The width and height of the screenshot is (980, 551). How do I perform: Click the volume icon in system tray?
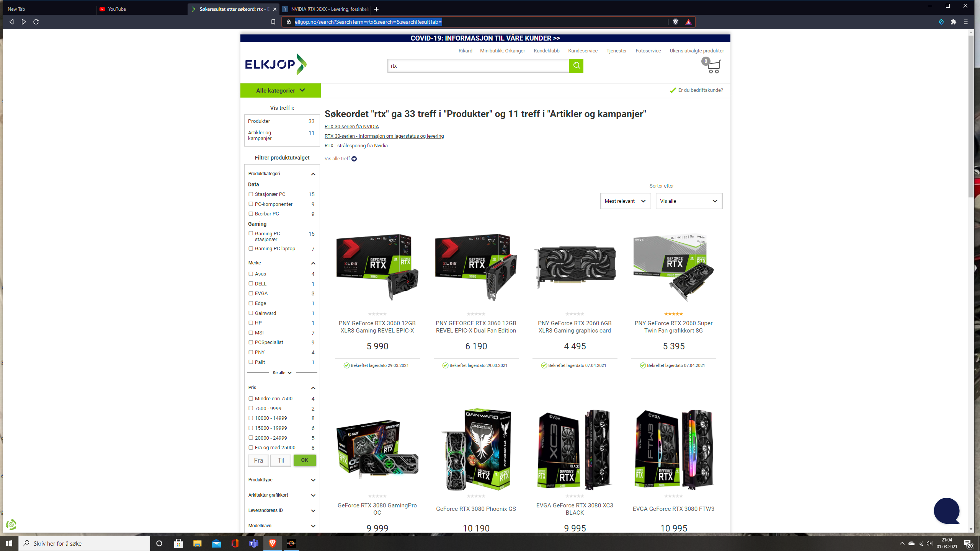tap(929, 543)
